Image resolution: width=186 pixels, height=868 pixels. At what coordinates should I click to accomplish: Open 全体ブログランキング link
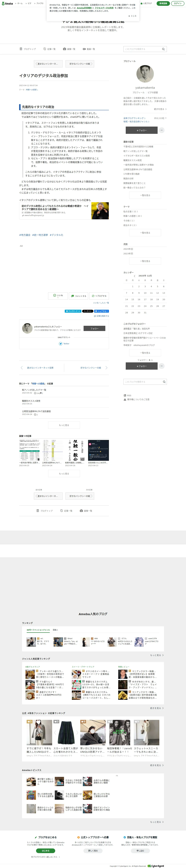point(134,118)
